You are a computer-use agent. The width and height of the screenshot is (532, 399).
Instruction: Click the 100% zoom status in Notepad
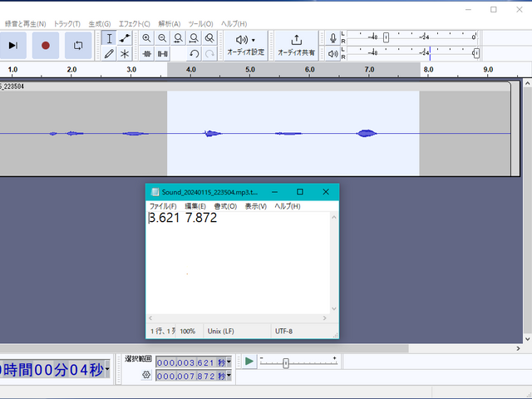(x=188, y=331)
